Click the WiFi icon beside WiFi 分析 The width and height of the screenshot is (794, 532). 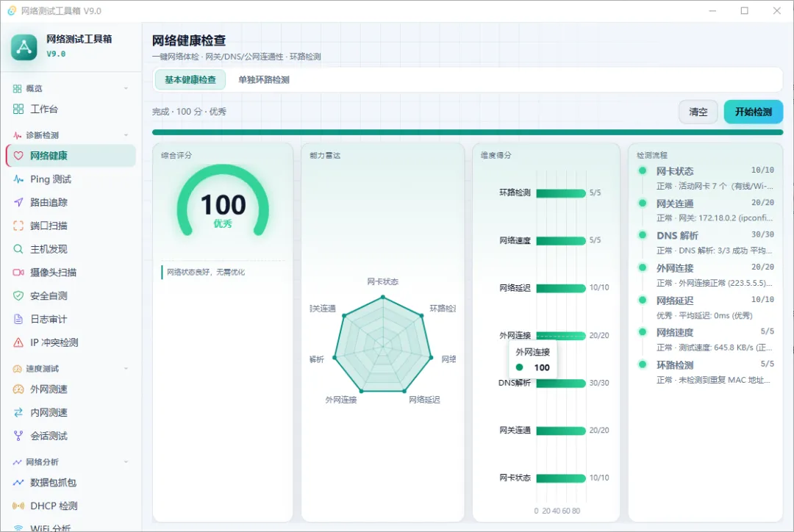tap(18, 528)
